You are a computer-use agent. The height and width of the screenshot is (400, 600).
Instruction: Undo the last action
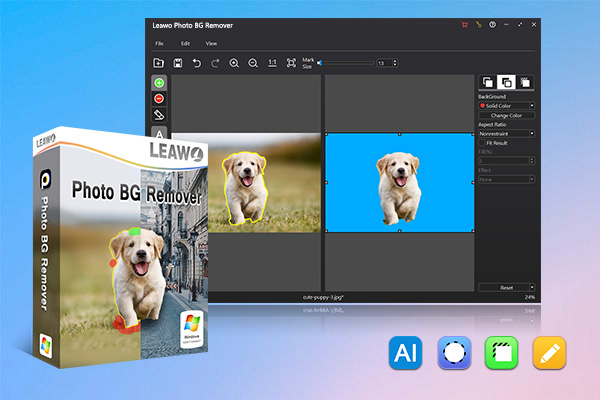pyautogui.click(x=196, y=63)
